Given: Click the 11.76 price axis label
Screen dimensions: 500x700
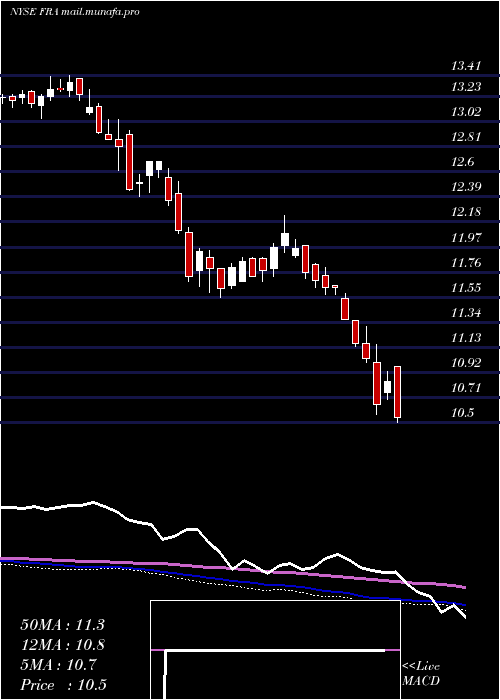Looking at the screenshot, I should (466, 262).
